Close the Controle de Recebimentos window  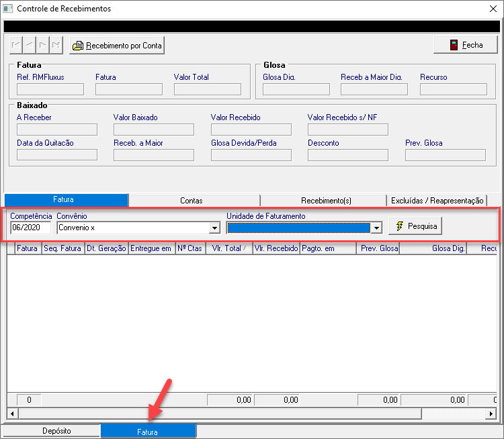click(493, 9)
